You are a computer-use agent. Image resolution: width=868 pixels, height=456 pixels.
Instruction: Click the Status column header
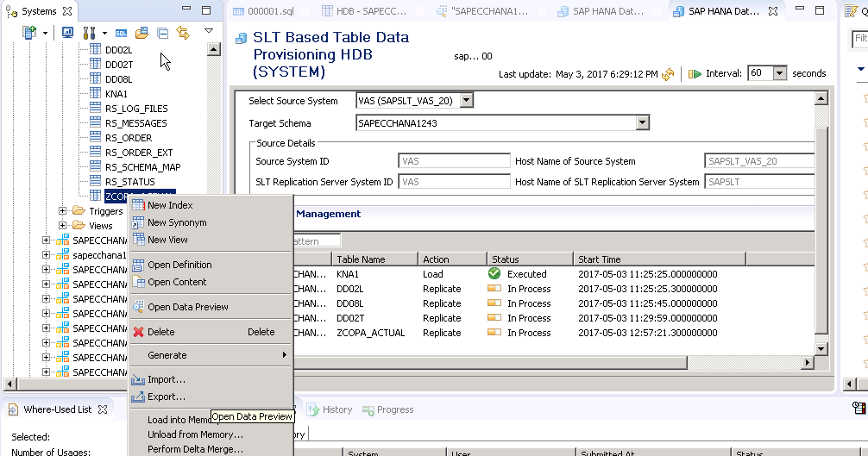(x=531, y=259)
